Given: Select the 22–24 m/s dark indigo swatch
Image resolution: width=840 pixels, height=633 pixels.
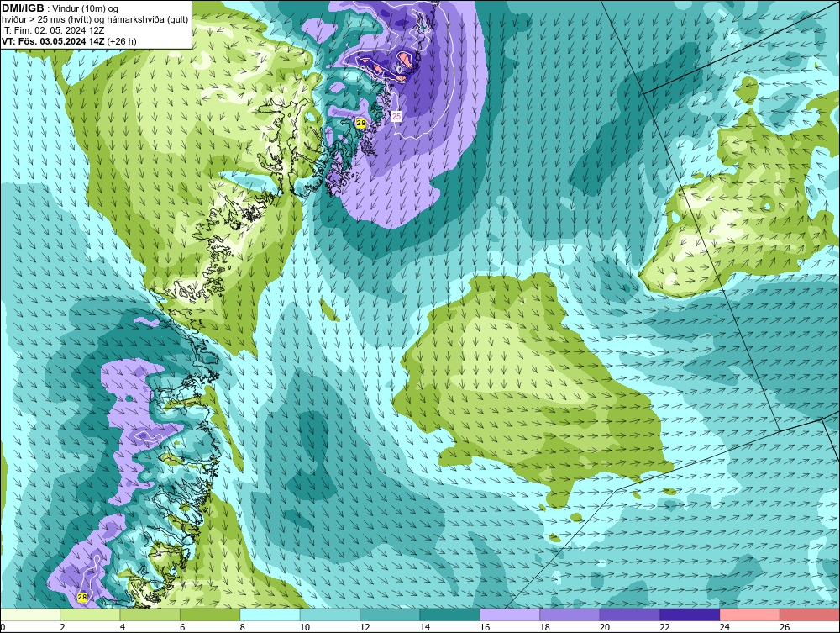Looking at the screenshot, I should point(690,615).
